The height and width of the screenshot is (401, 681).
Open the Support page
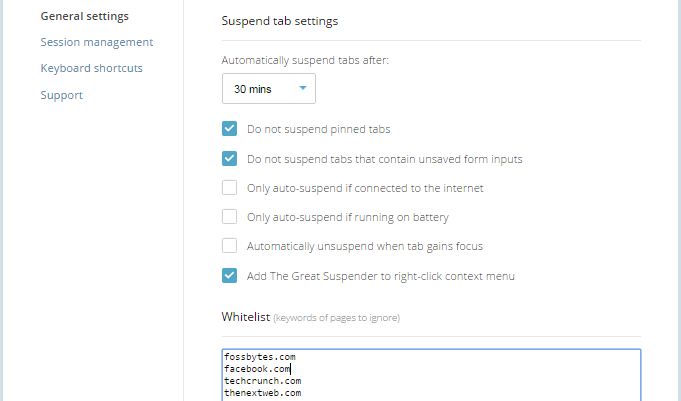click(61, 95)
